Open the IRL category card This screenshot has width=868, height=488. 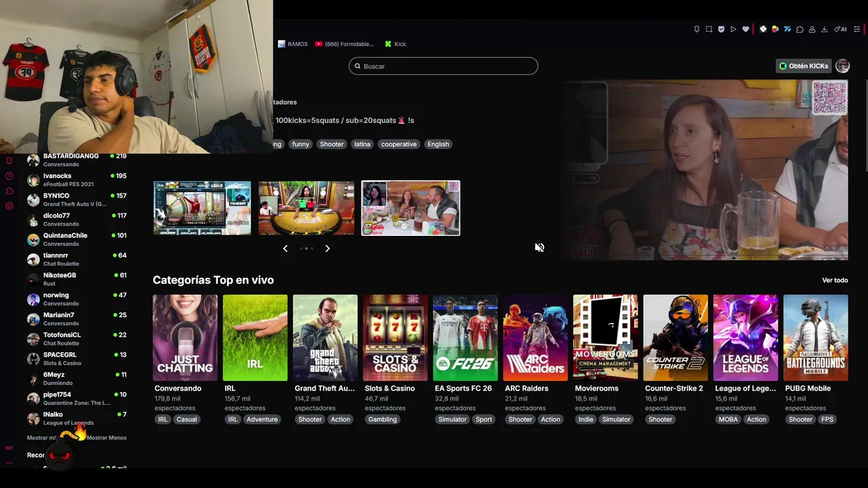(255, 338)
